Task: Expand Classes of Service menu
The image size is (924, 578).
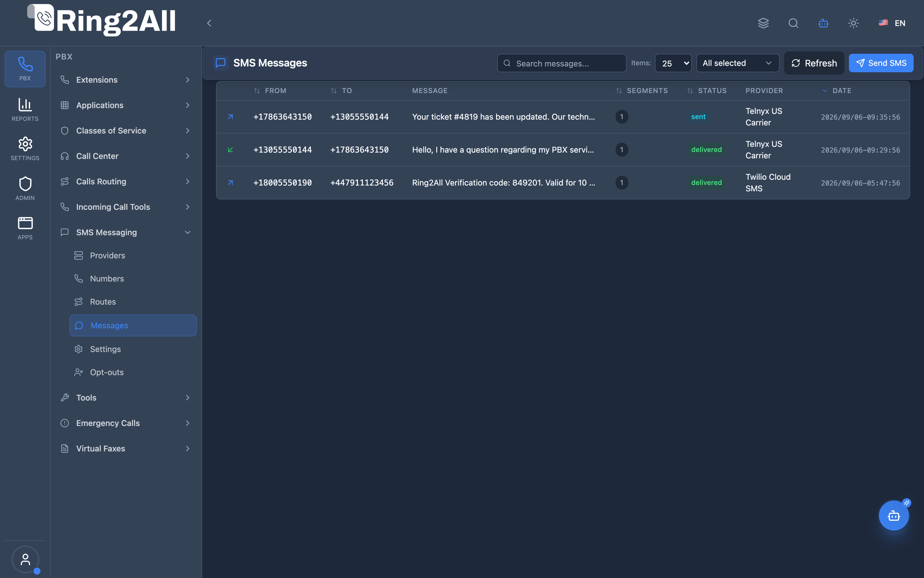Action: [x=126, y=130]
